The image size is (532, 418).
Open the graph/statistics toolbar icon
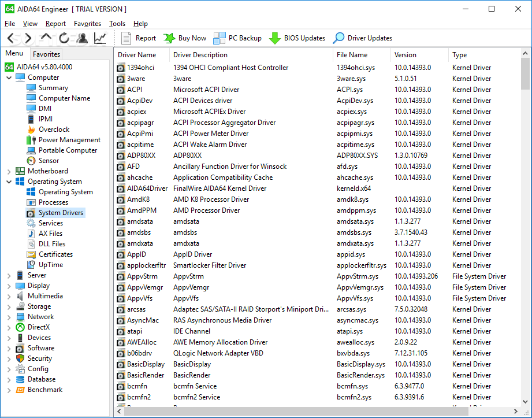coord(100,38)
